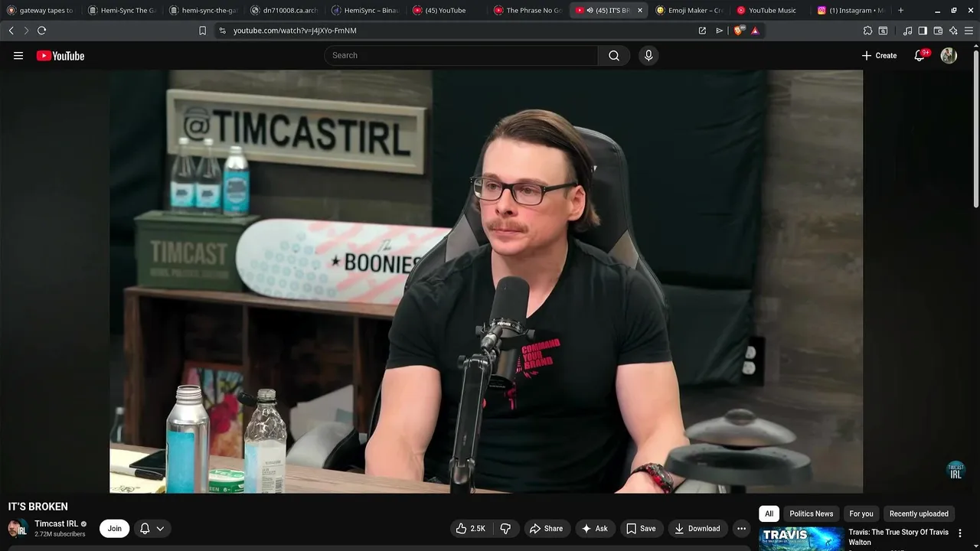Screen dimensions: 980x551
Task: Select the Recently uploaded chip
Action: tap(919, 514)
